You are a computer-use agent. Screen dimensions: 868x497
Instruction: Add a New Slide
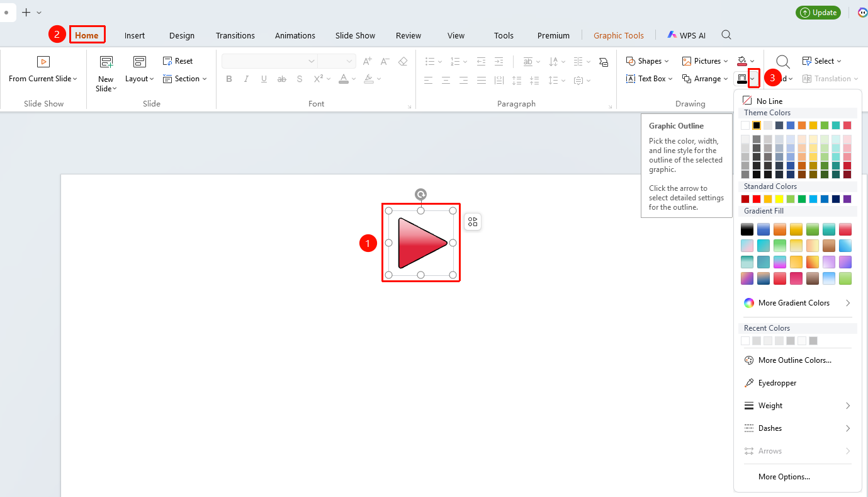106,73
